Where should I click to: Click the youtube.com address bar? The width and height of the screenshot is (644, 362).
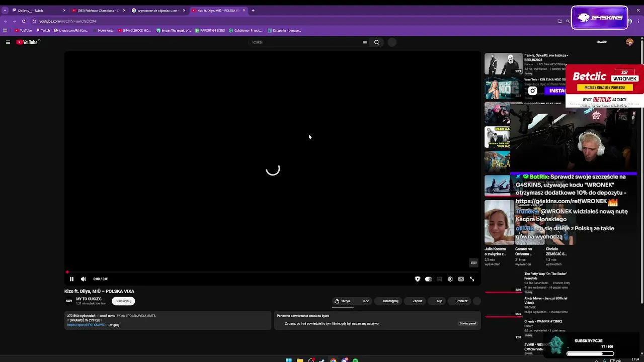[x=292, y=21]
